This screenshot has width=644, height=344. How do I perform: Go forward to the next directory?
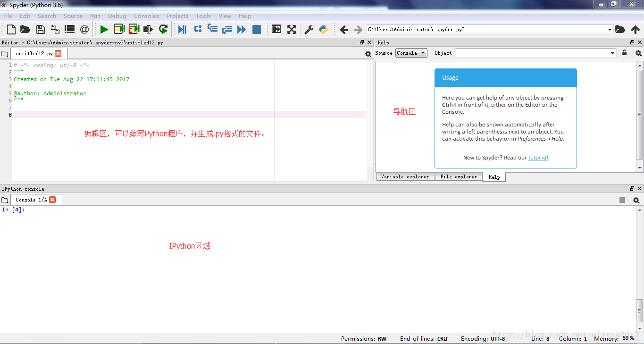(359, 29)
